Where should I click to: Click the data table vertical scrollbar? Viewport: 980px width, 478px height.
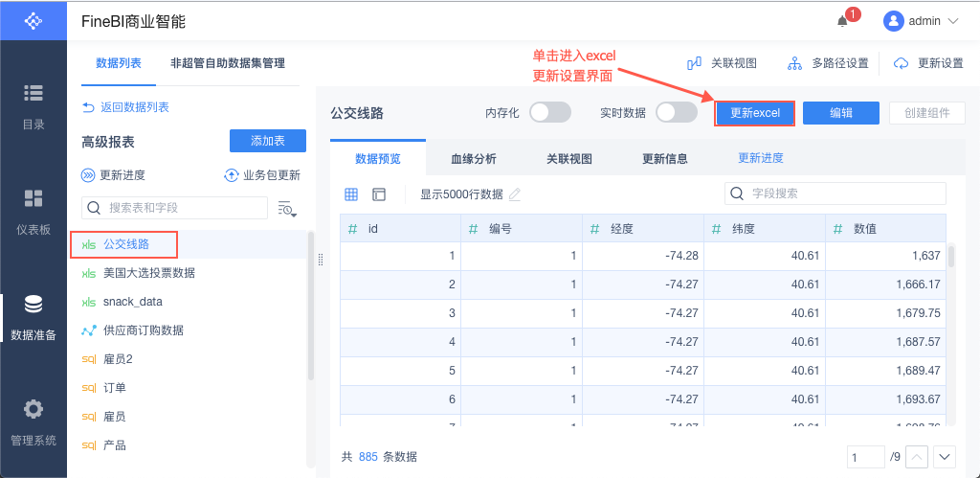tap(951, 257)
